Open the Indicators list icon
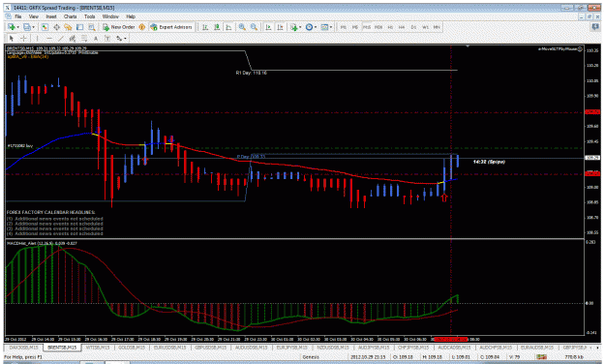The width and height of the screenshot is (605, 364). coord(294,27)
